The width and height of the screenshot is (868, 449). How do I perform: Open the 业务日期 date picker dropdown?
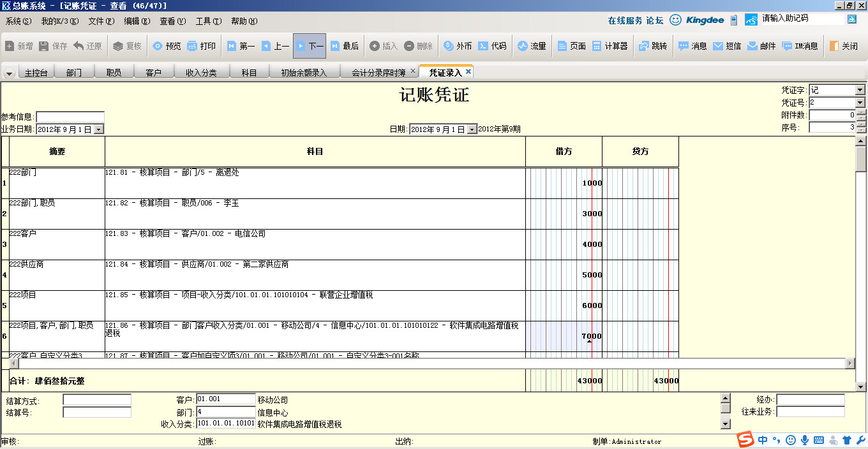pyautogui.click(x=98, y=129)
